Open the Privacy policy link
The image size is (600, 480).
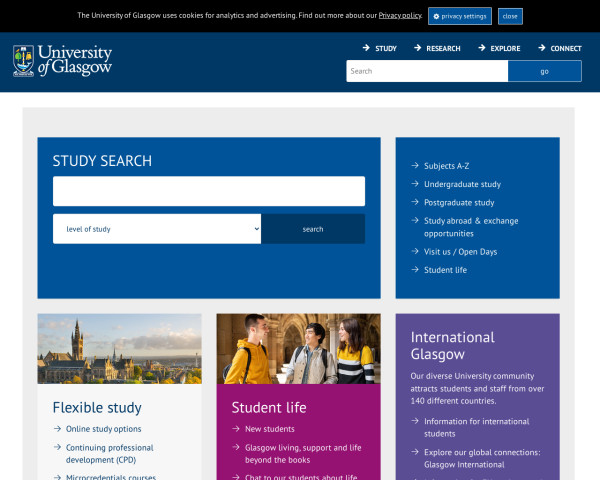click(x=400, y=16)
